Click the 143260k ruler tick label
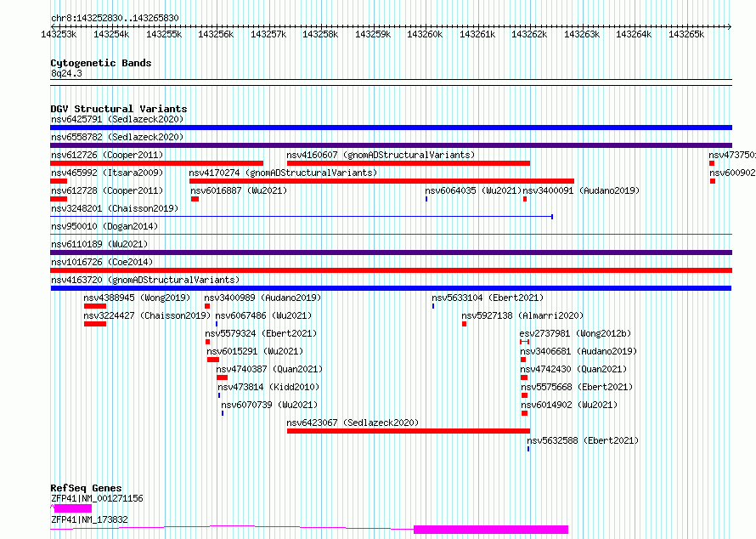The width and height of the screenshot is (756, 539). tap(425, 34)
